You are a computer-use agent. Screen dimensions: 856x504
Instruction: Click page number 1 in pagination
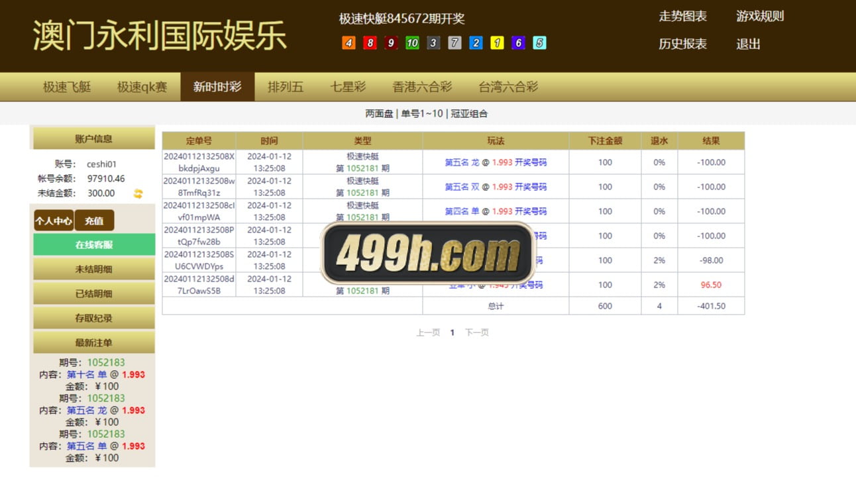click(453, 332)
